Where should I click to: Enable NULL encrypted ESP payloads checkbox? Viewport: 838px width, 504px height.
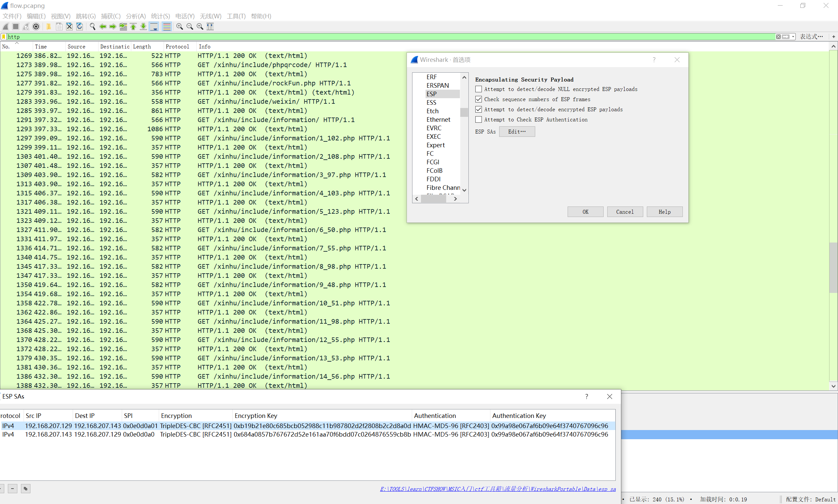478,89
